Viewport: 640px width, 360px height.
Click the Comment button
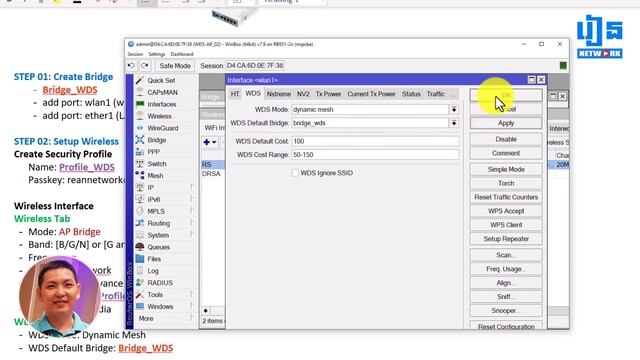point(506,153)
